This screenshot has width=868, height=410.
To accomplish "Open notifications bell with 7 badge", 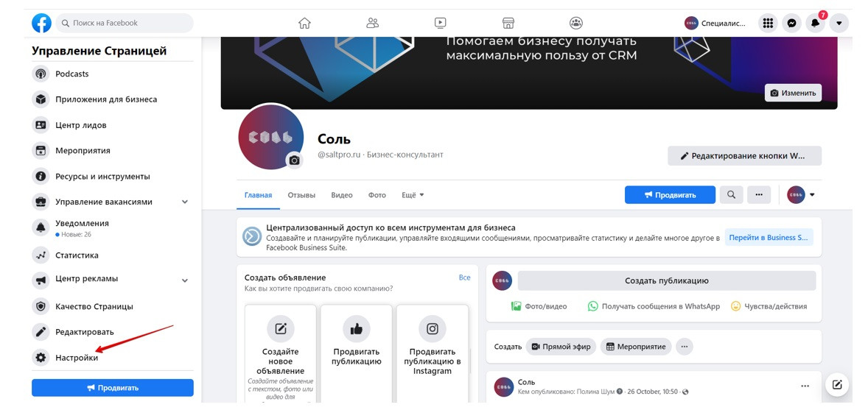I will (x=816, y=24).
